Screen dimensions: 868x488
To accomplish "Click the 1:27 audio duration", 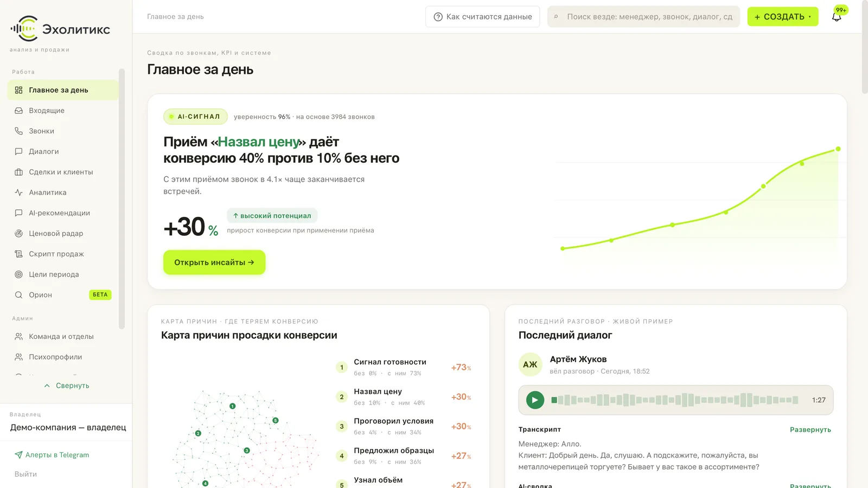I will pos(819,400).
